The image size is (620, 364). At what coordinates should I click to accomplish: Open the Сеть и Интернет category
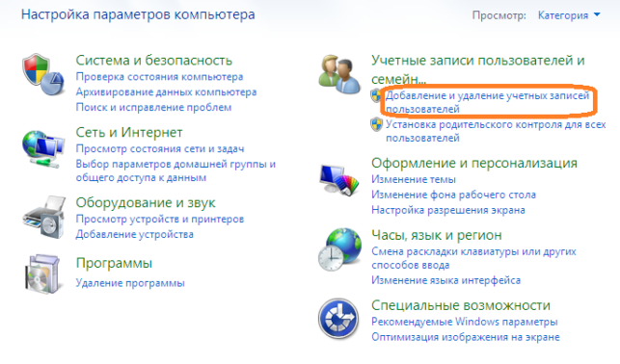(129, 132)
